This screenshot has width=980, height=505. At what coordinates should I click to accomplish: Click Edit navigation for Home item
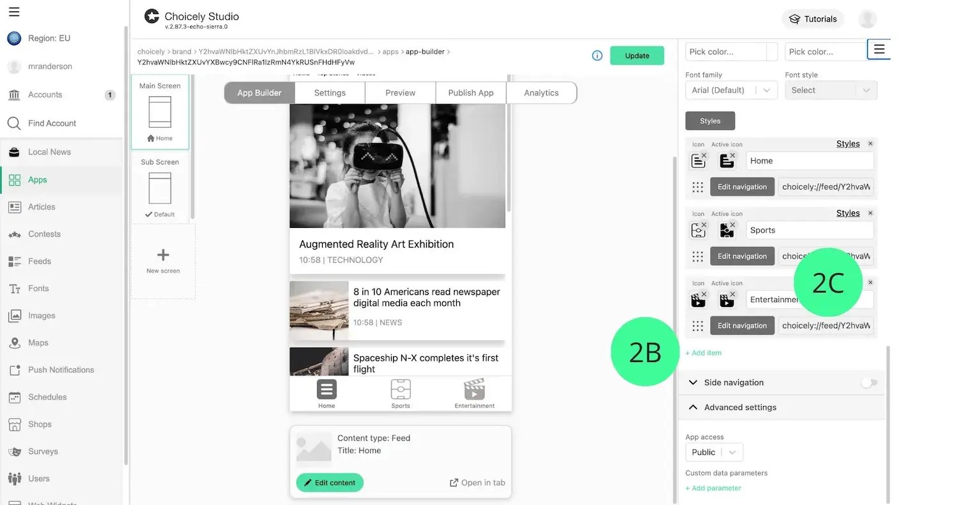coord(742,187)
